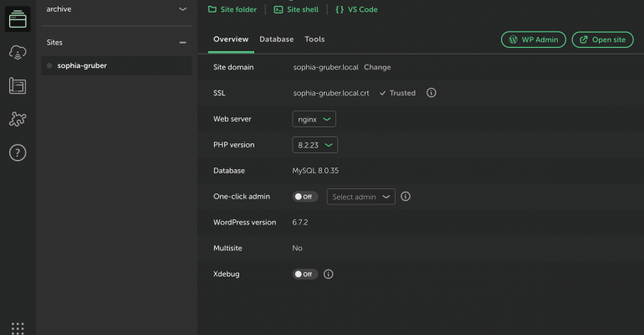Click the Trusted SSL status
Image resolution: width=644 pixels, height=335 pixels.
(397, 93)
